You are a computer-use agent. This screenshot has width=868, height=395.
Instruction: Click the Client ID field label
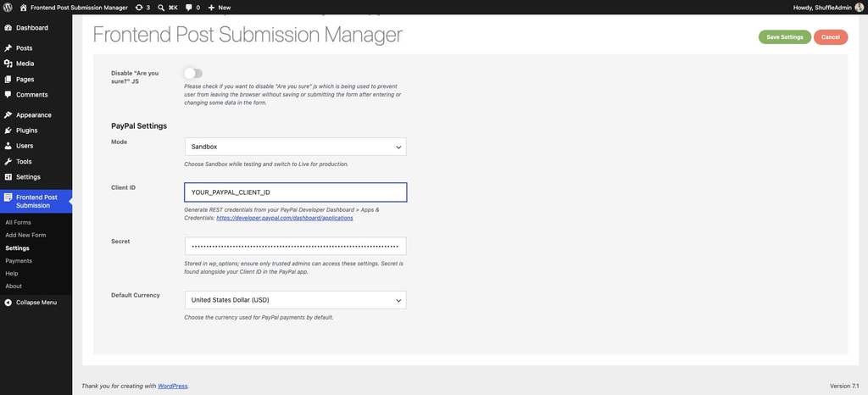[x=124, y=187]
